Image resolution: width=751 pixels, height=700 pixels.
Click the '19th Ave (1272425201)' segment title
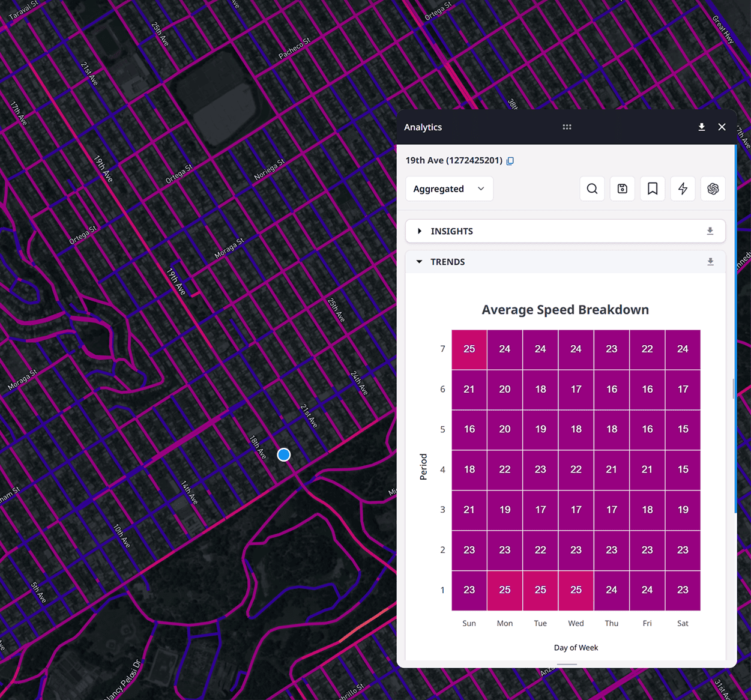coord(454,160)
